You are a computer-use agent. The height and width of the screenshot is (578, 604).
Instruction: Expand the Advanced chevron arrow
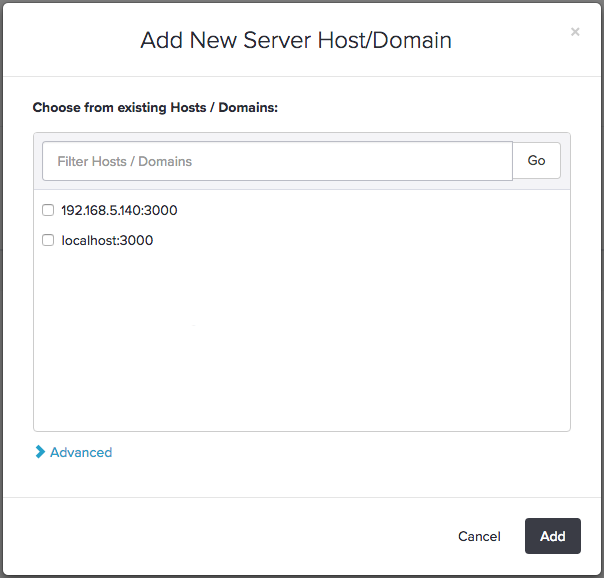point(40,452)
